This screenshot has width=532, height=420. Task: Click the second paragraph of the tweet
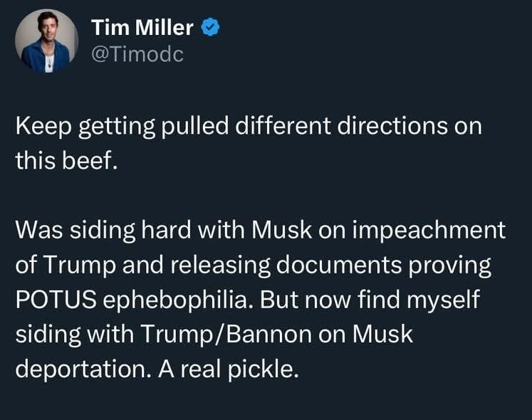[x=260, y=299]
